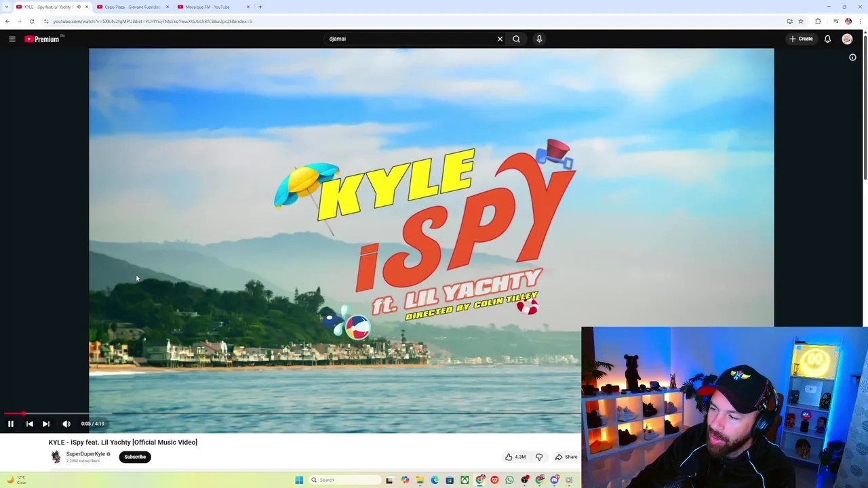The height and width of the screenshot is (488, 868).
Task: Open YouTube notifications bell
Action: (827, 39)
